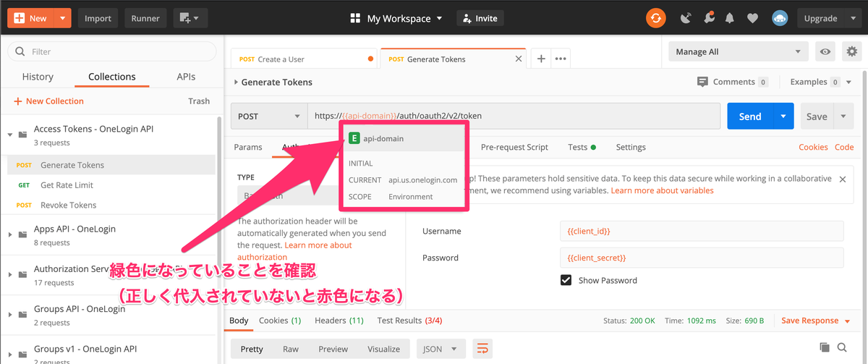The width and height of the screenshot is (868, 364).
Task: Open the request Settings tab
Action: pyautogui.click(x=631, y=147)
